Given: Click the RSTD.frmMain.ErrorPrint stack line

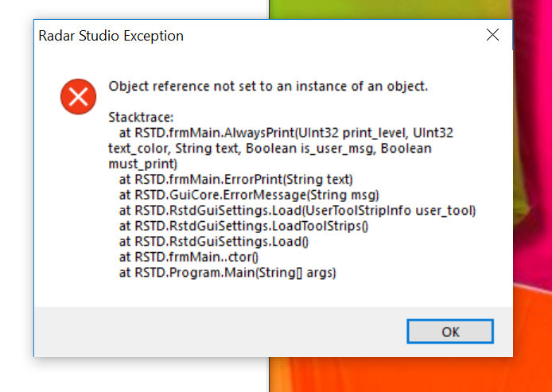Looking at the screenshot, I should (x=236, y=180).
